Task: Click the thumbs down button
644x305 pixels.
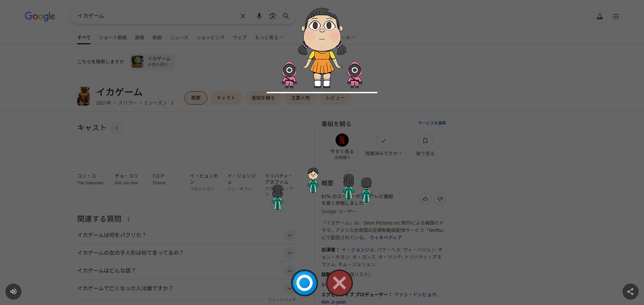Action: [440, 199]
